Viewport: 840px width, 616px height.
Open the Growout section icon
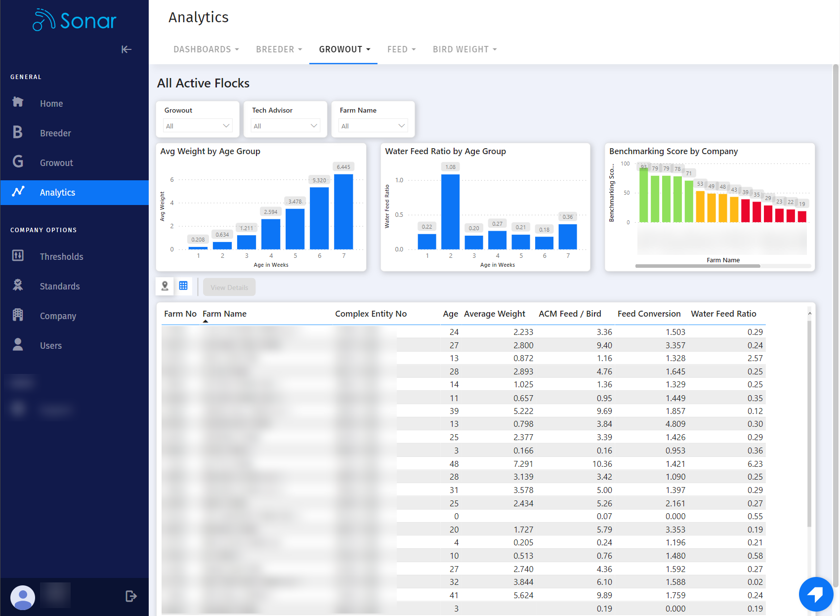click(x=18, y=162)
